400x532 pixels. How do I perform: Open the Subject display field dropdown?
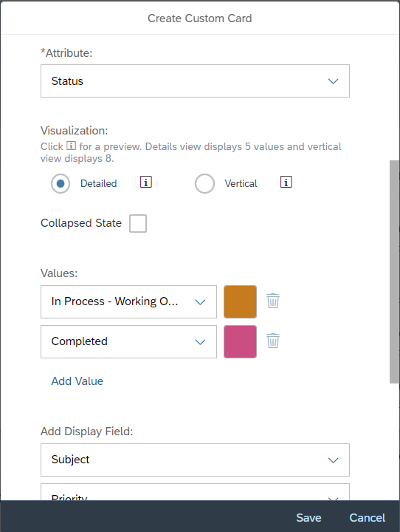tap(195, 460)
